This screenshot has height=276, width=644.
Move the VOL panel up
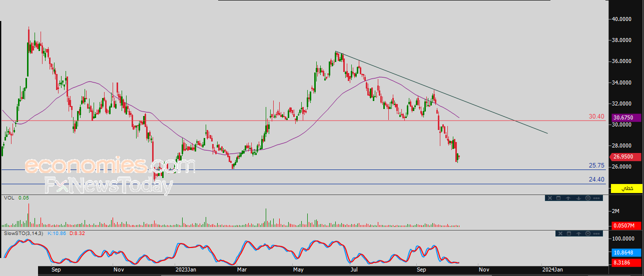tap(568, 198)
